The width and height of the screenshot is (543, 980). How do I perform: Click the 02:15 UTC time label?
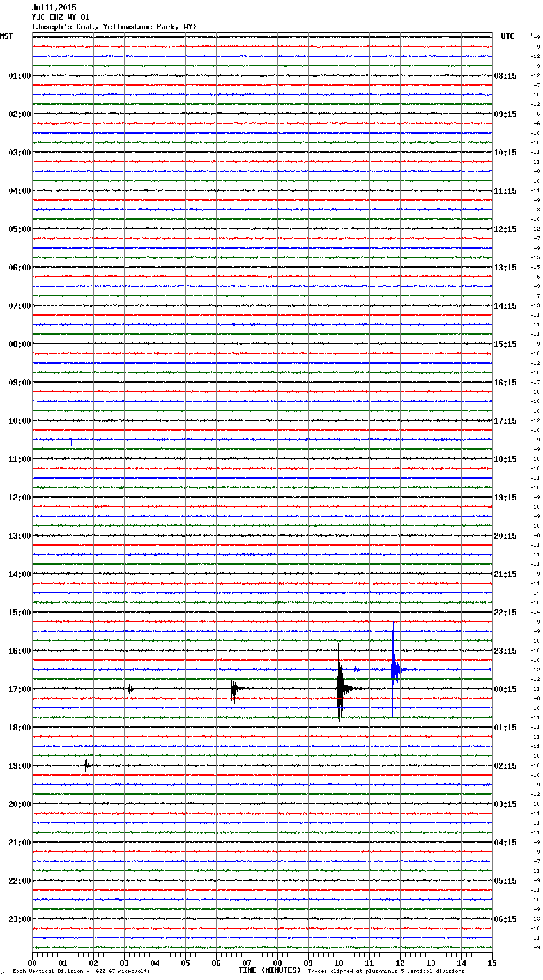click(505, 766)
